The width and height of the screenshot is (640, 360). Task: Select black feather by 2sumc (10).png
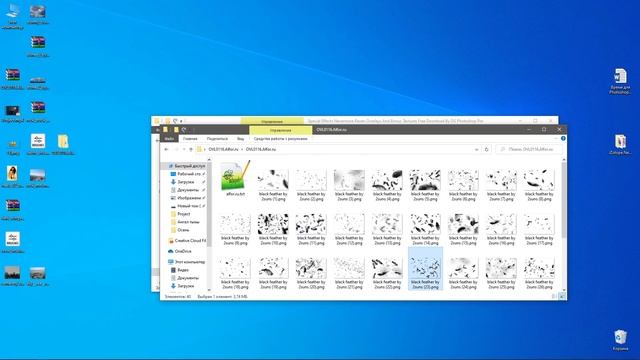pos(273,229)
